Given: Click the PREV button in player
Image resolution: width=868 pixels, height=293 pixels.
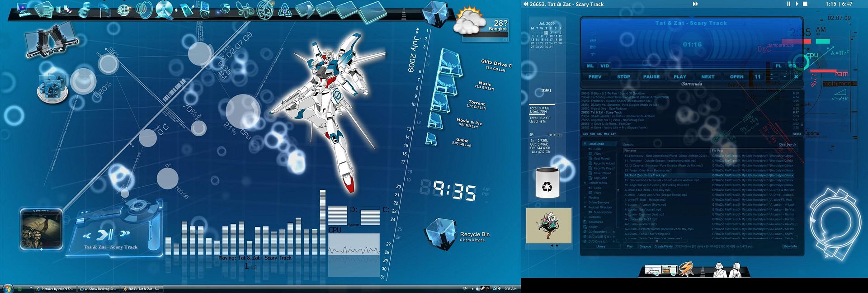Looking at the screenshot, I should [x=595, y=77].
